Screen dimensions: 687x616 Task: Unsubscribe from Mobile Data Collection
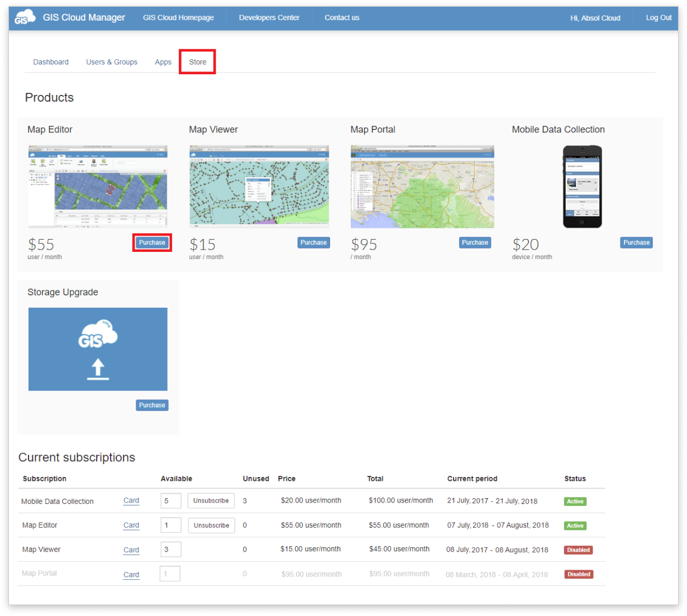(211, 500)
